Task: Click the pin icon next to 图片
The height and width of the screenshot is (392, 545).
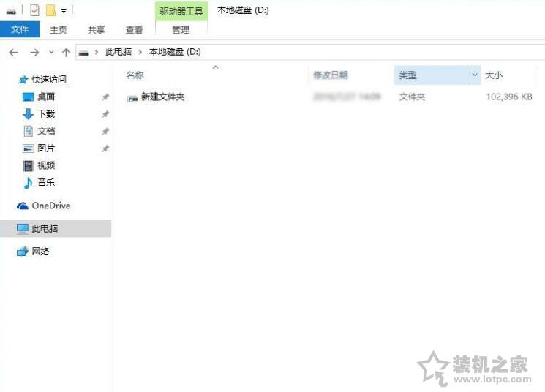Action: (105, 148)
